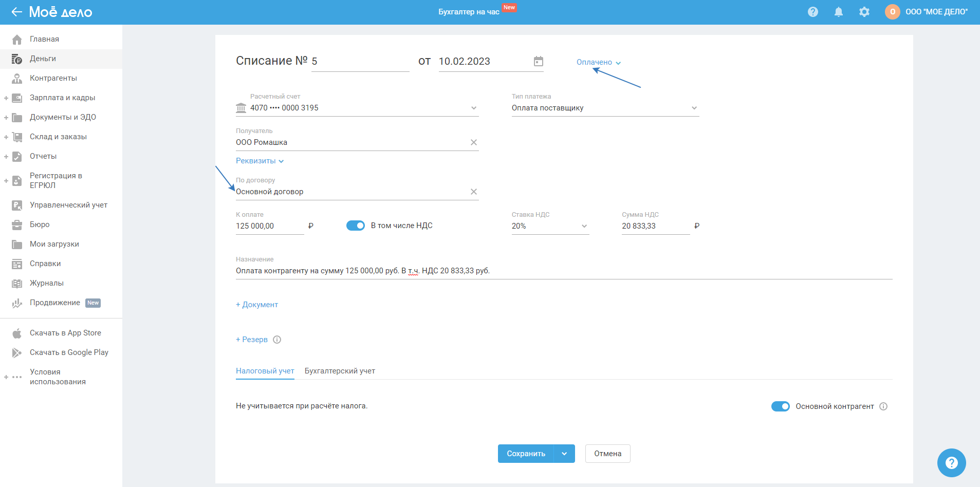Click the Отмена button

608,454
